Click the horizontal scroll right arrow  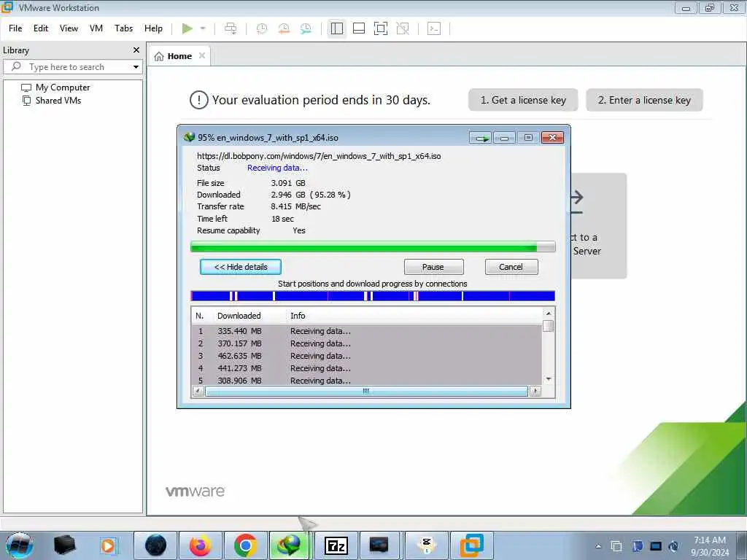[535, 392]
